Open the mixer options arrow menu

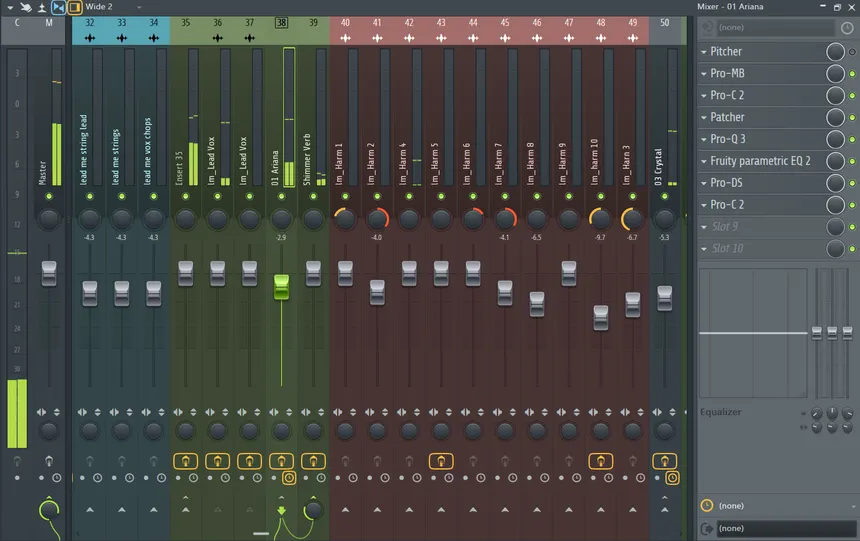(10, 8)
